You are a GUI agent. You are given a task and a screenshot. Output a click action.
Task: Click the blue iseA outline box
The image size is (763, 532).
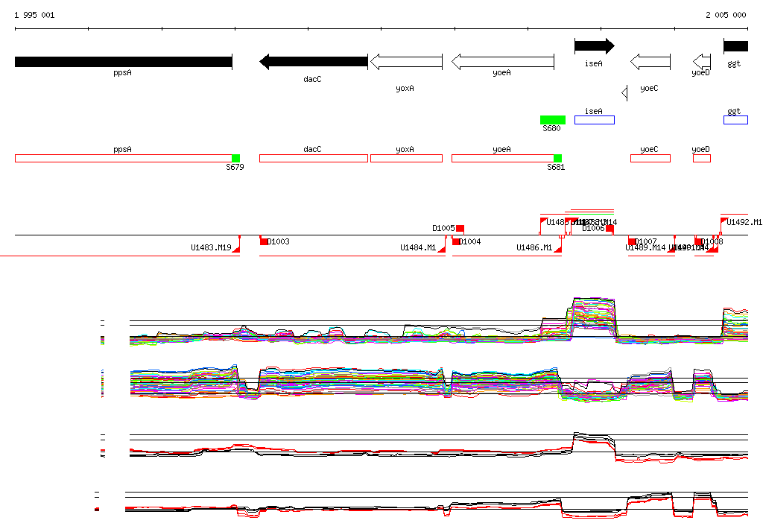coord(595,120)
